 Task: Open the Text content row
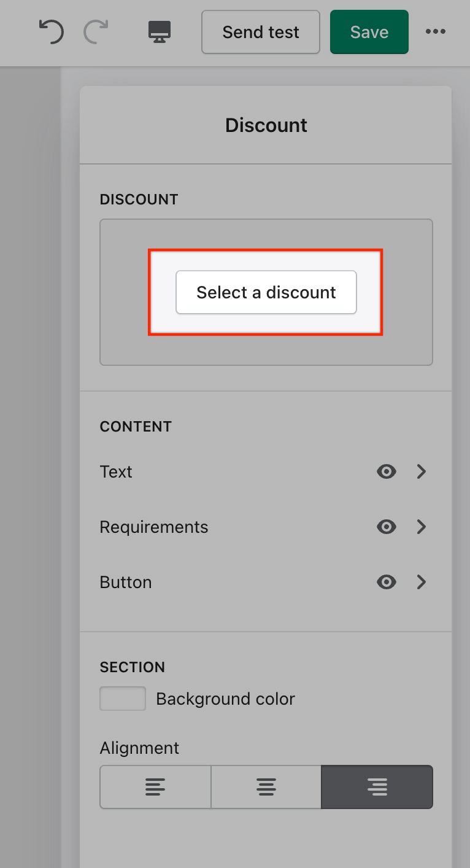[116, 471]
